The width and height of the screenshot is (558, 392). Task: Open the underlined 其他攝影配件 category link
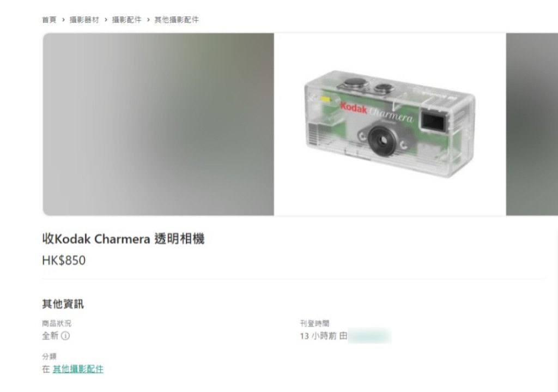coord(78,369)
